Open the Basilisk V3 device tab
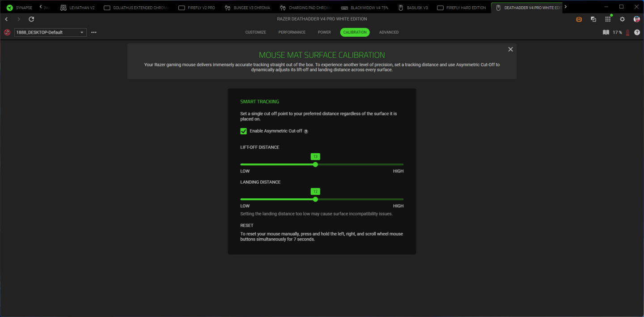The height and width of the screenshot is (317, 644). pos(413,8)
